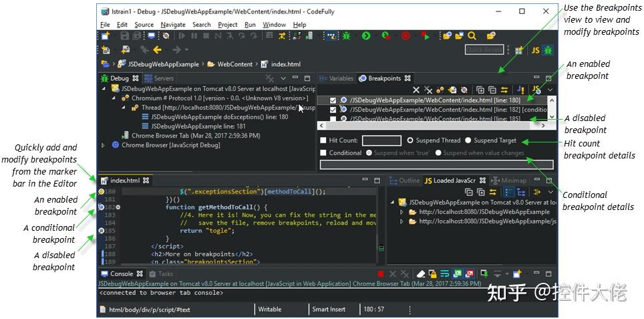Click Skip All Breakpoints icon in Breakpoints view
The height and width of the screenshot is (319, 644).
[464, 90]
